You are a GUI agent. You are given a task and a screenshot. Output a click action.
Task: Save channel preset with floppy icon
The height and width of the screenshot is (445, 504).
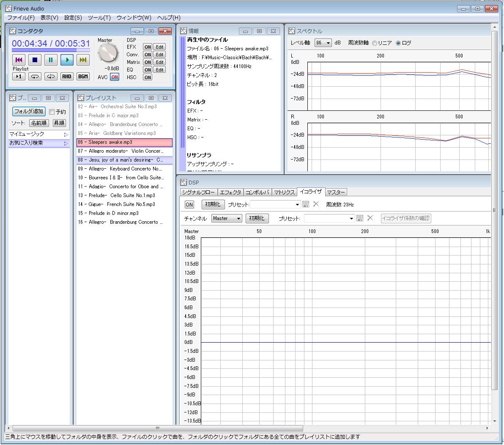click(x=360, y=218)
